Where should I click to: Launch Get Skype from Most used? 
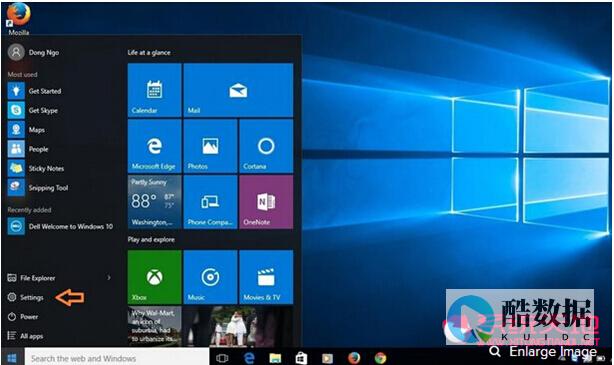tap(33, 110)
